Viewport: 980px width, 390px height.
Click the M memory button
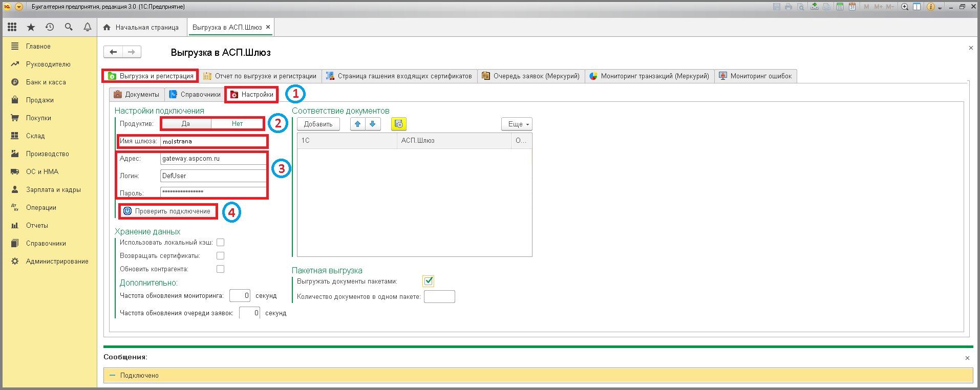point(866,7)
